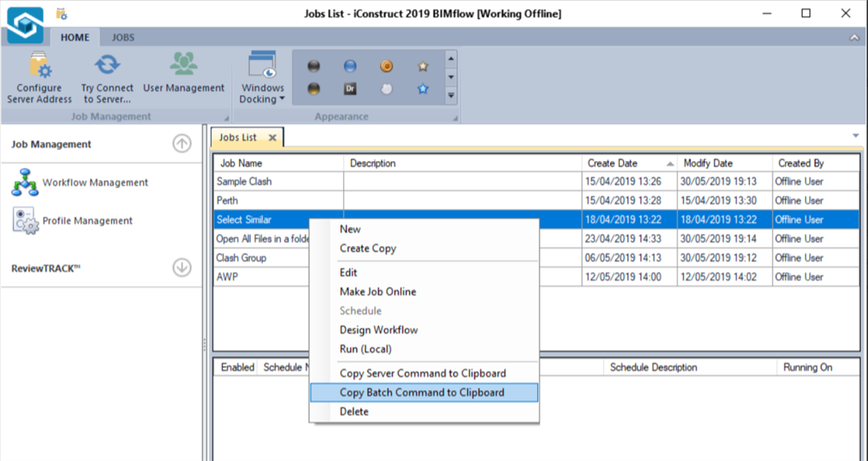This screenshot has width=868, height=461.
Task: Sort by Created By column header
Action: [x=816, y=163]
